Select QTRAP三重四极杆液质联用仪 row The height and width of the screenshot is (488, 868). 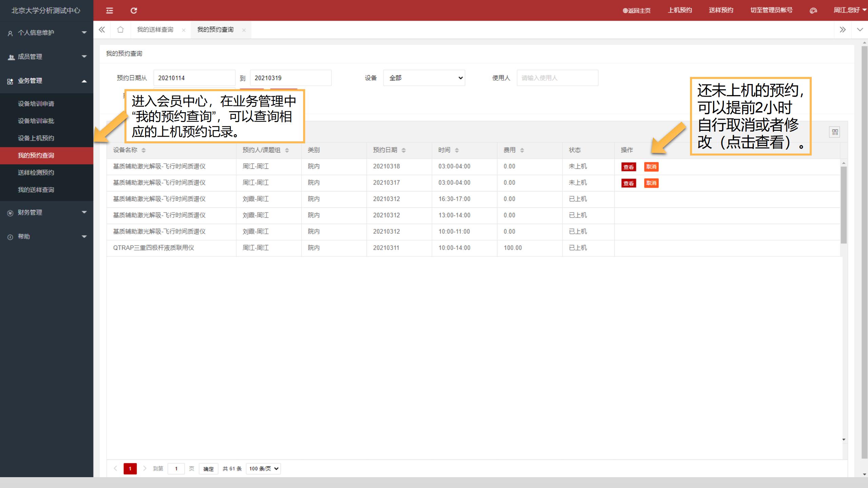(x=473, y=248)
